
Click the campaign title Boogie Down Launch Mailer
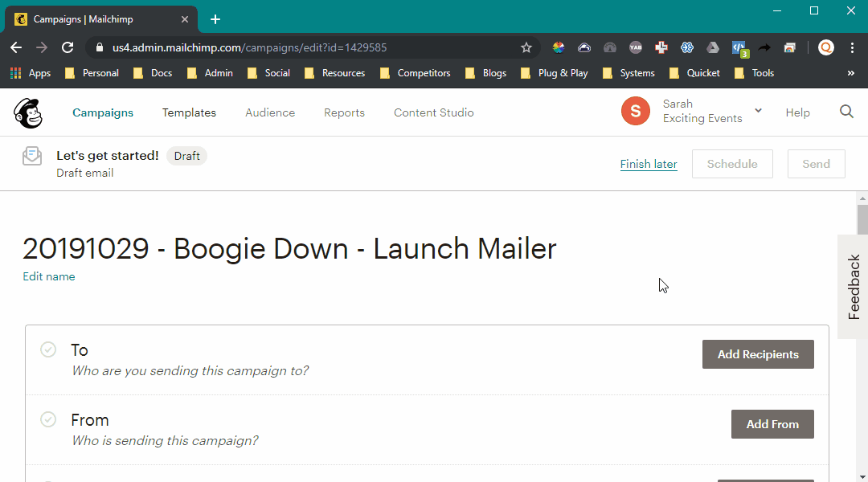289,248
